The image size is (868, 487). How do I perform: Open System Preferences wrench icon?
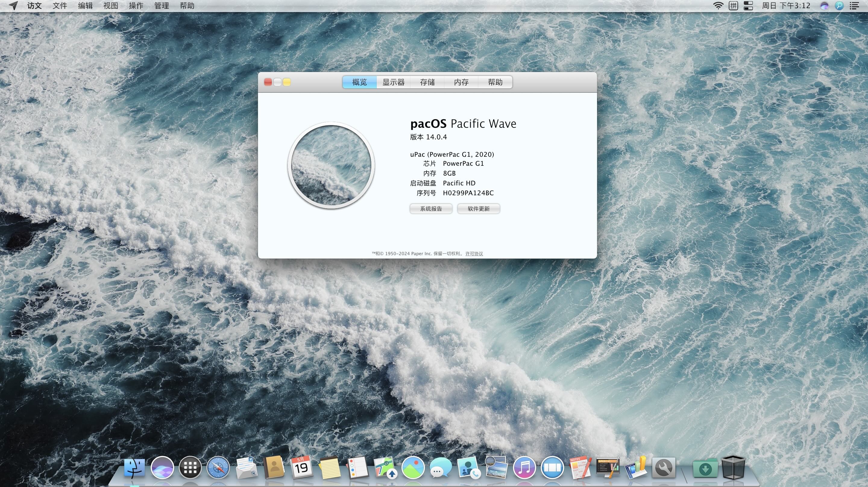(664, 467)
